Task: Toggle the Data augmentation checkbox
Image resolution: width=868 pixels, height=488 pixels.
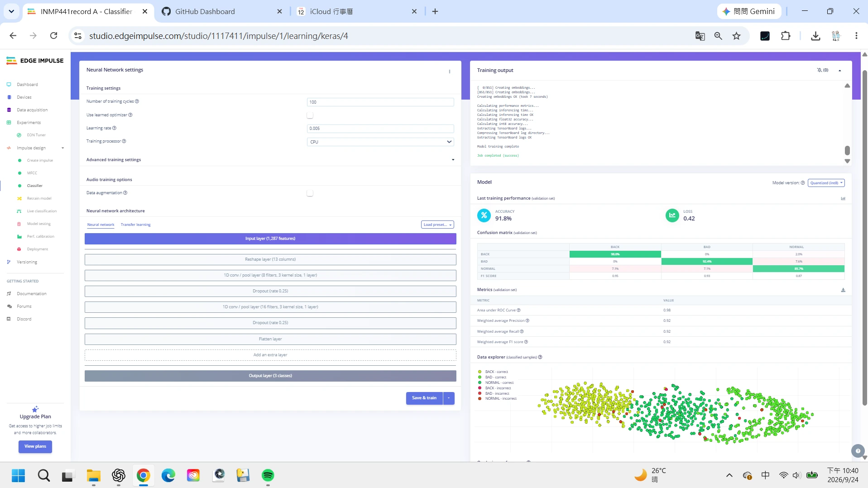Action: (310, 193)
